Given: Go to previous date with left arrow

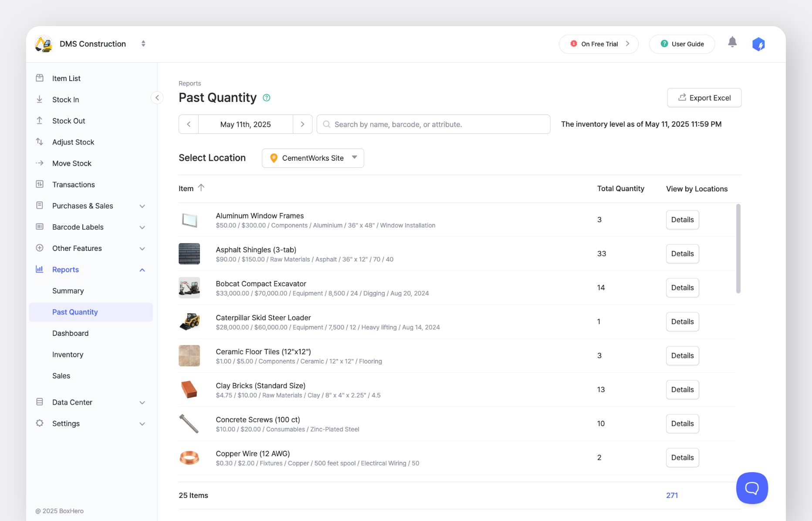Looking at the screenshot, I should click(189, 124).
